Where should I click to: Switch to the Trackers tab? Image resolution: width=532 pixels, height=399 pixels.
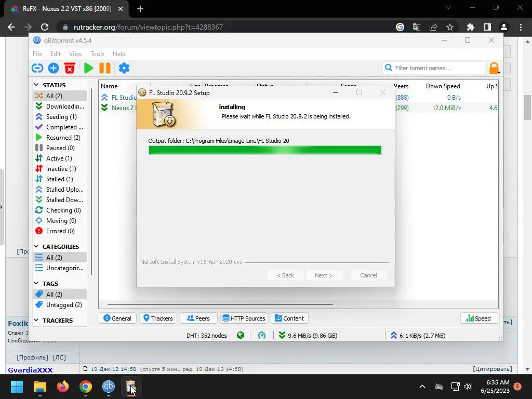158,318
